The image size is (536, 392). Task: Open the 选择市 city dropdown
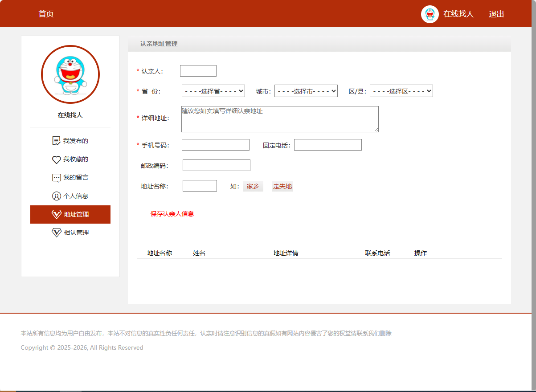click(x=306, y=90)
